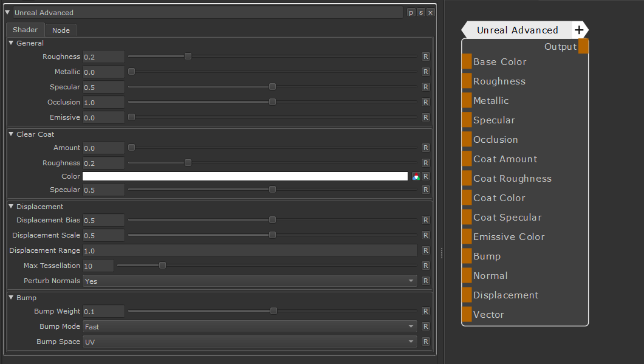
Task: Collapse the Unreal Advanced panel triangle
Action: click(7, 13)
